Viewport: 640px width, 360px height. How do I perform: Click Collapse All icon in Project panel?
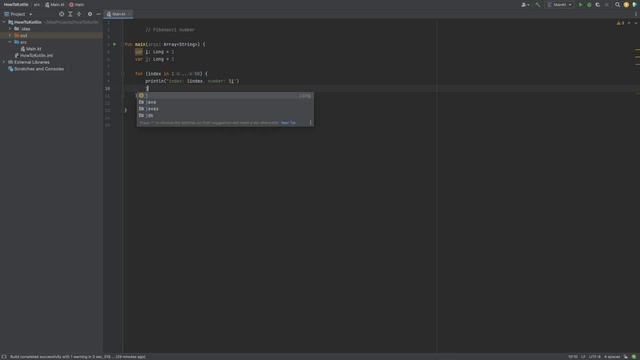(x=79, y=14)
